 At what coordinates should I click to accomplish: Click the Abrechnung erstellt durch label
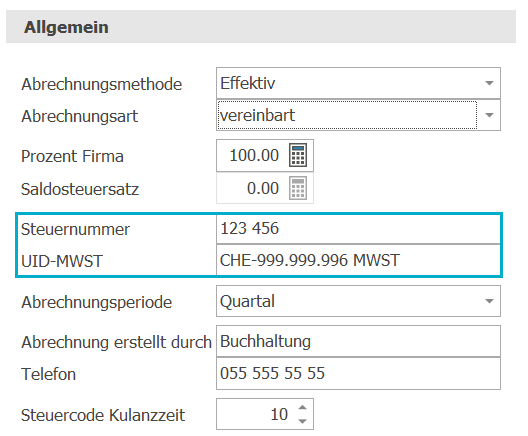pos(117,342)
